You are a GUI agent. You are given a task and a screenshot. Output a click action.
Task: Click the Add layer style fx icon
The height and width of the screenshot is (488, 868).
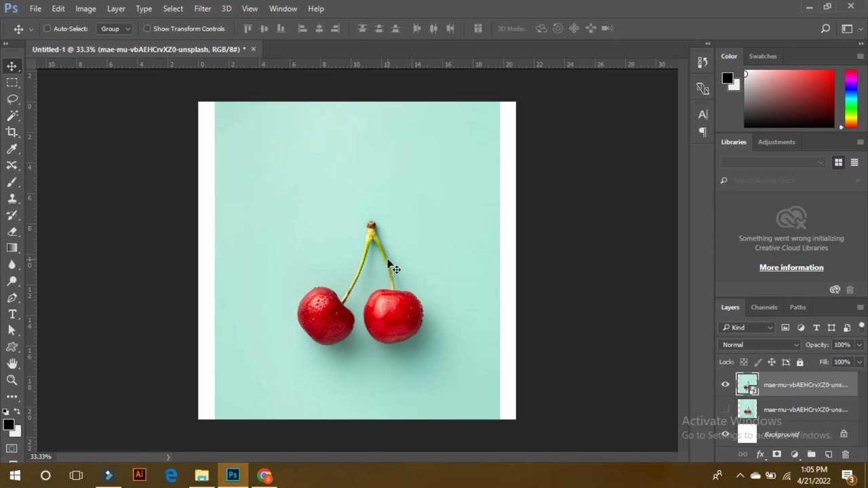point(760,454)
